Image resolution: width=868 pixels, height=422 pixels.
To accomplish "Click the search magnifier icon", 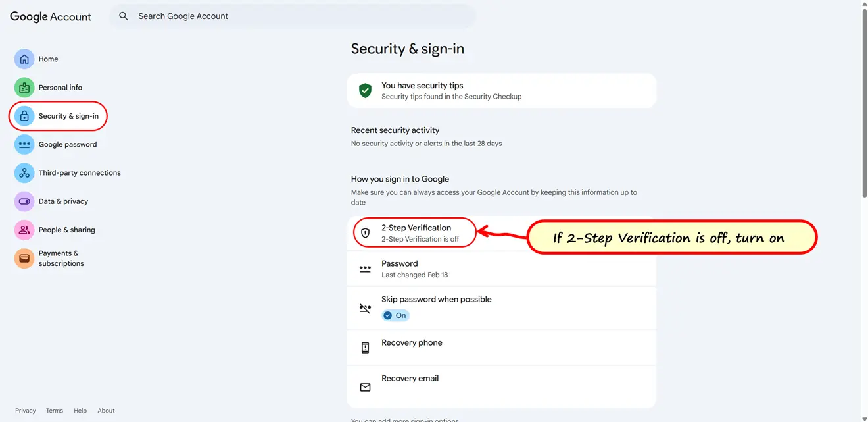I will (124, 16).
